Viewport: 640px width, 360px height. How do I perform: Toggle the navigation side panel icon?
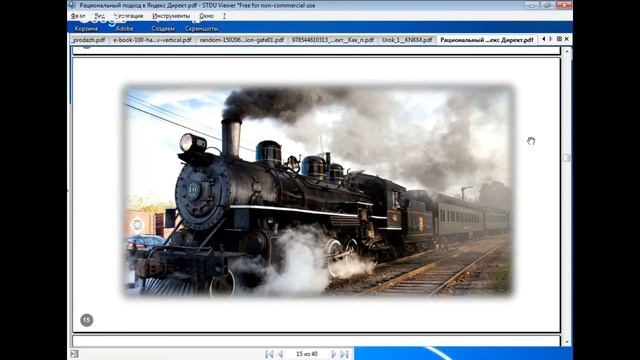pyautogui.click(x=74, y=354)
